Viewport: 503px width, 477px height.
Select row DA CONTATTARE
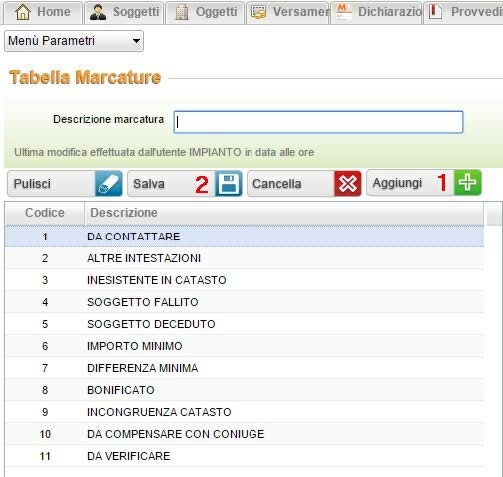tap(245, 237)
